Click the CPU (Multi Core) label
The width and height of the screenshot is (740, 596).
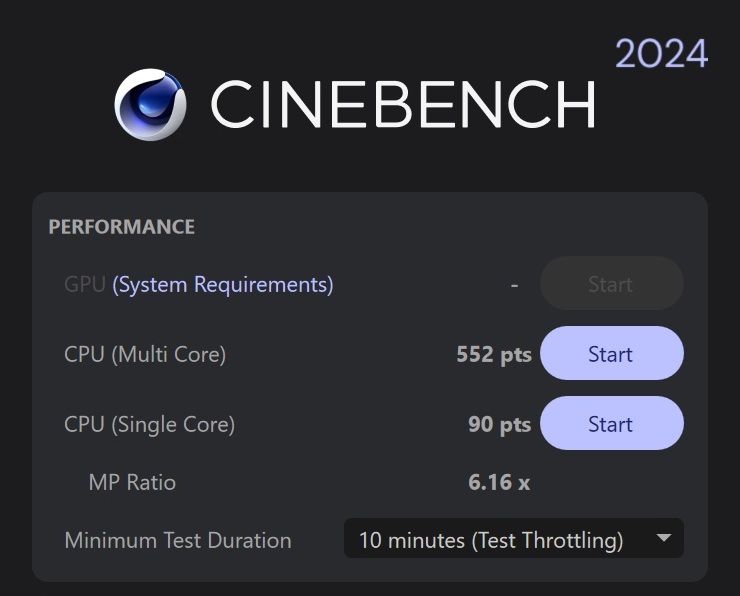[145, 354]
